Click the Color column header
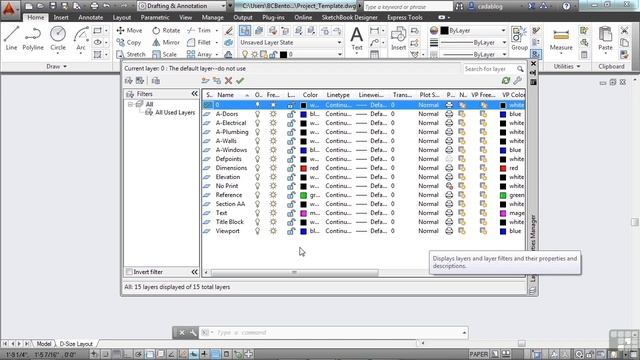640x360 pixels. click(x=310, y=95)
